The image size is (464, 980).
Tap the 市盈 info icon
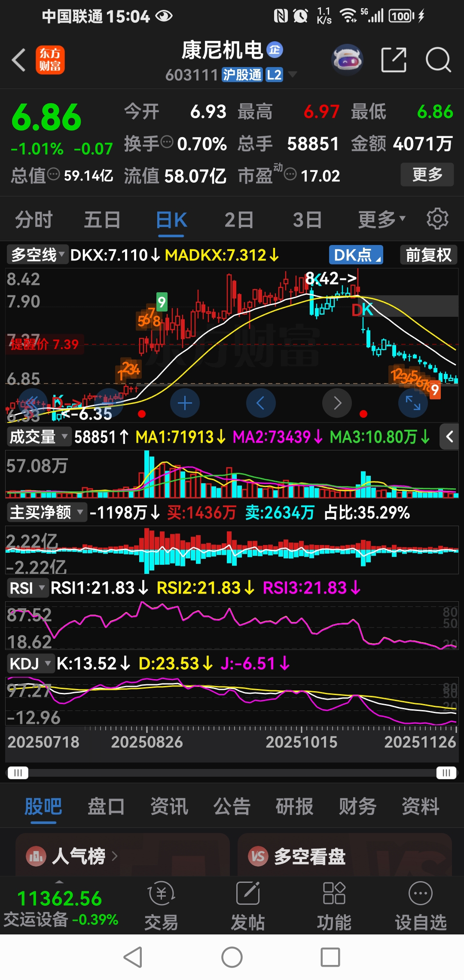click(290, 174)
